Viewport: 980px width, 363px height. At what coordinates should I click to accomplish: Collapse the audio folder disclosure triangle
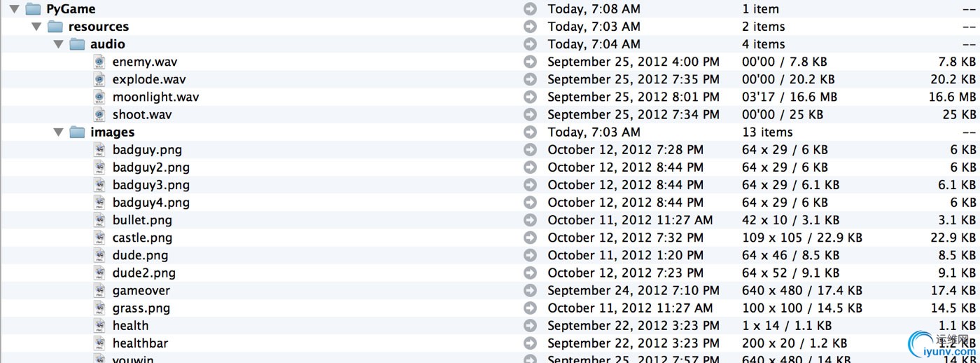point(59,44)
